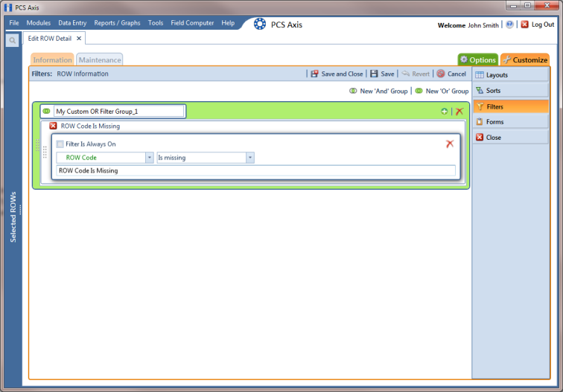
Task: Click the Options gear icon
Action: [464, 60]
